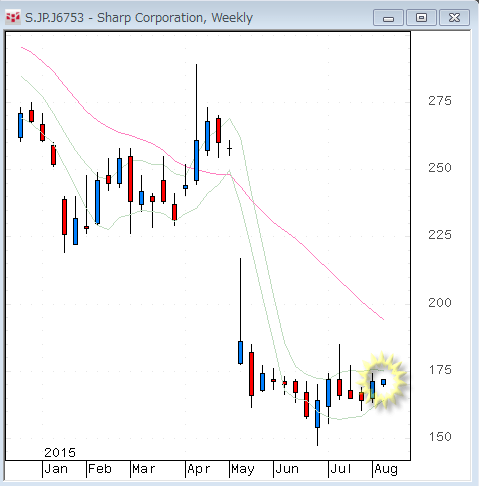Click the 175 price axis label
The height and width of the screenshot is (486, 479).
pyautogui.click(x=440, y=370)
